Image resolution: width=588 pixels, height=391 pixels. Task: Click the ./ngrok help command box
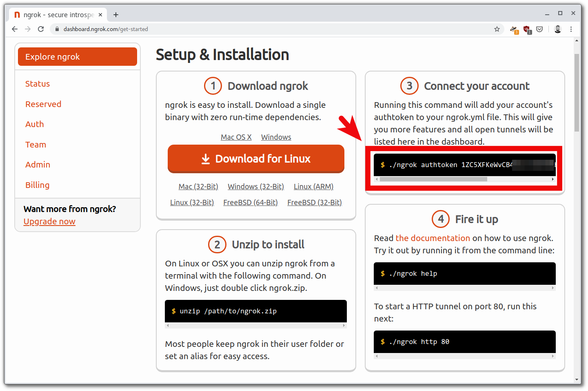(x=465, y=273)
